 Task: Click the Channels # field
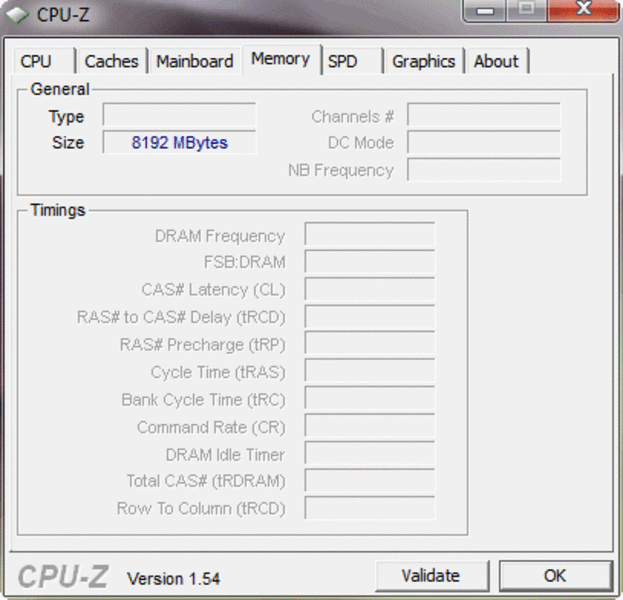[484, 114]
